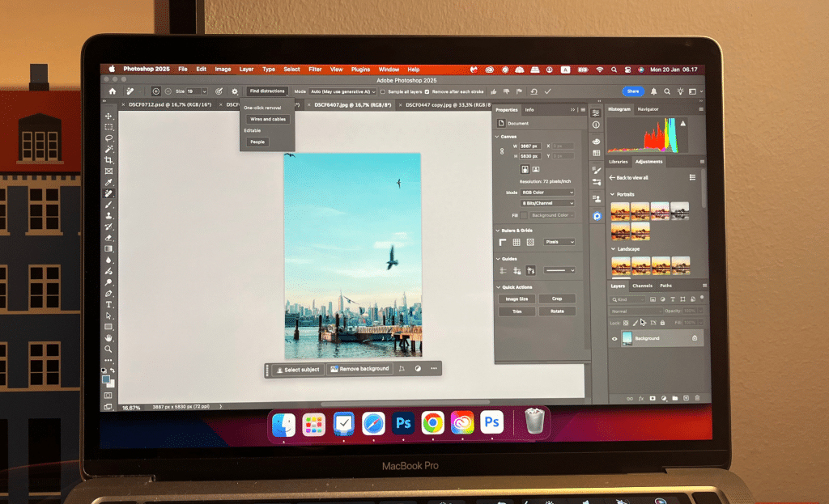Select the Move tool
Image resolution: width=829 pixels, height=504 pixels.
point(108,116)
